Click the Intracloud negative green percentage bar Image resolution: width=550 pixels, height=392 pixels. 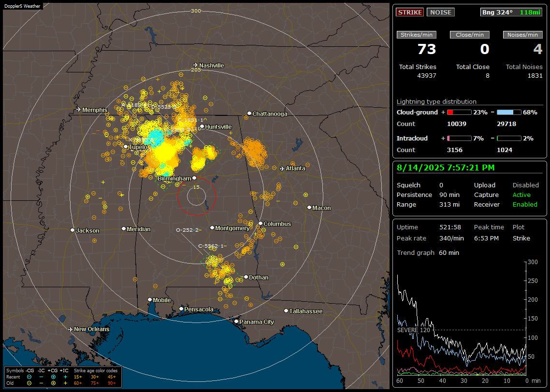[x=509, y=139]
